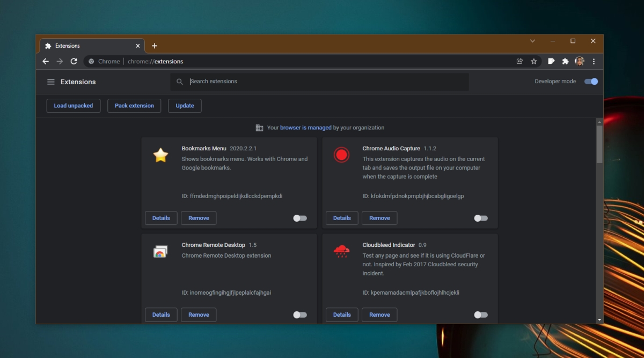Click the Chrome Remote Desktop ID text
The height and width of the screenshot is (358, 644).
[226, 293]
